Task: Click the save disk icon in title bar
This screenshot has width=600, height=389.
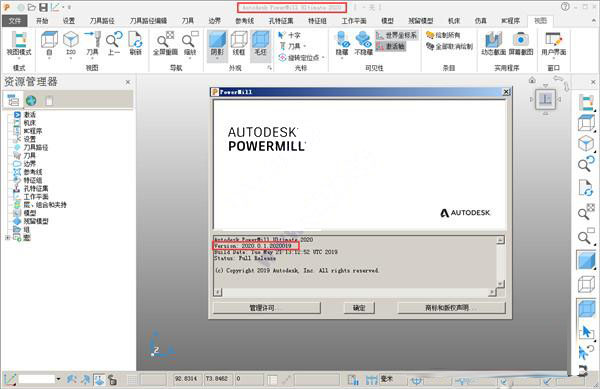Action: tap(44, 7)
